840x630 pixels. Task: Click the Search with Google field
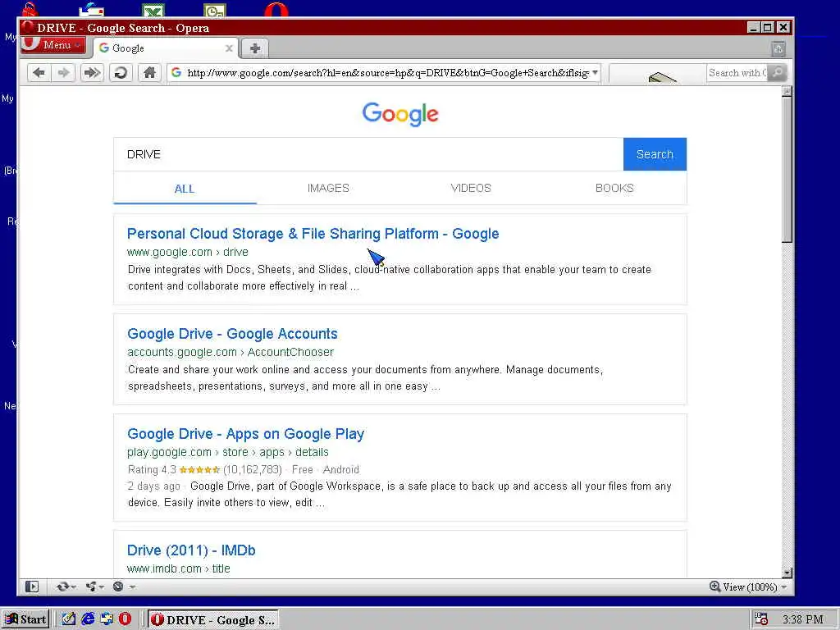737,73
